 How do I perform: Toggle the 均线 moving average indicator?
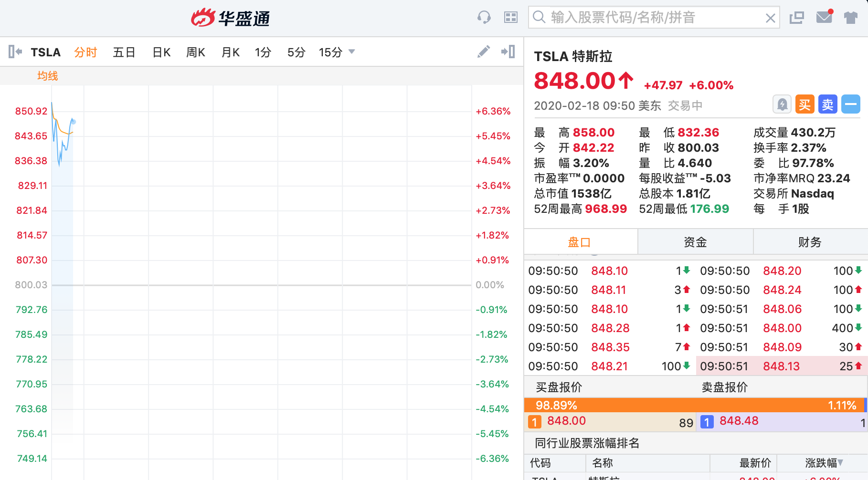[x=47, y=76]
